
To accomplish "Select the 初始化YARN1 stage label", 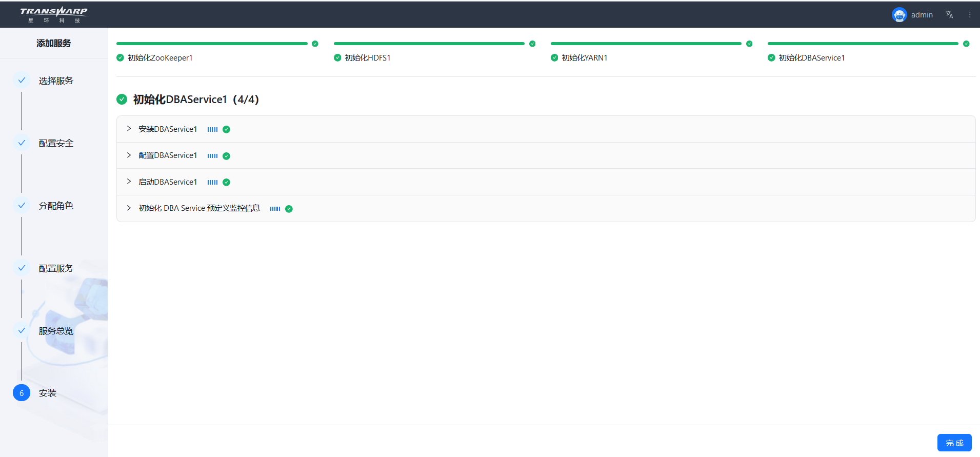I will [585, 58].
